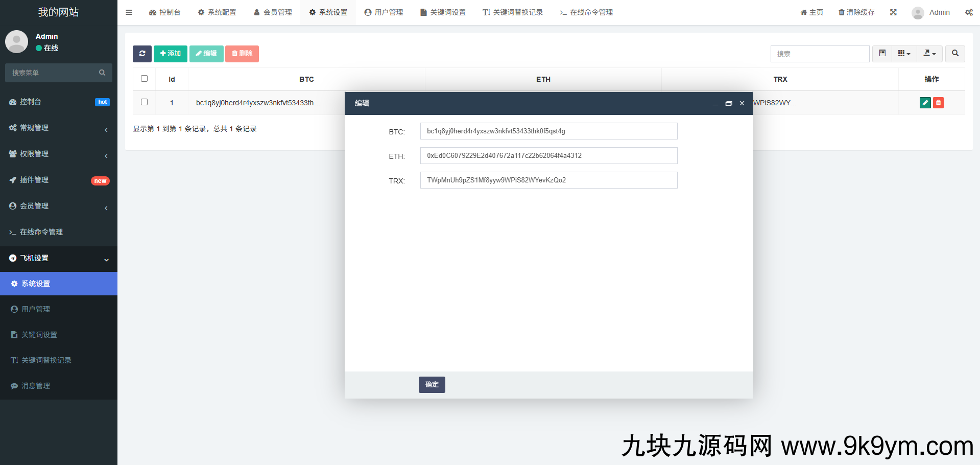Click the magnifier advanced search button
Viewport: 980px width, 465px height.
point(955,54)
